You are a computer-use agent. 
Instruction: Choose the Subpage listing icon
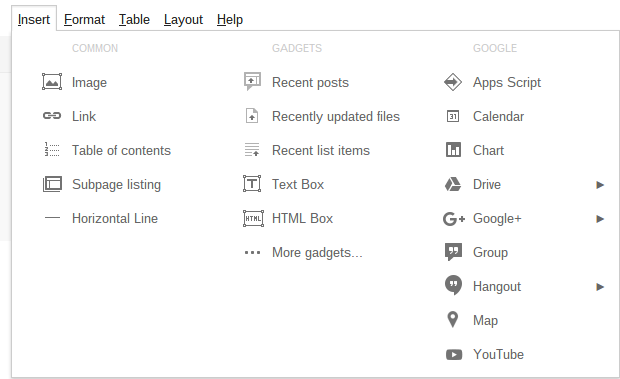(52, 184)
